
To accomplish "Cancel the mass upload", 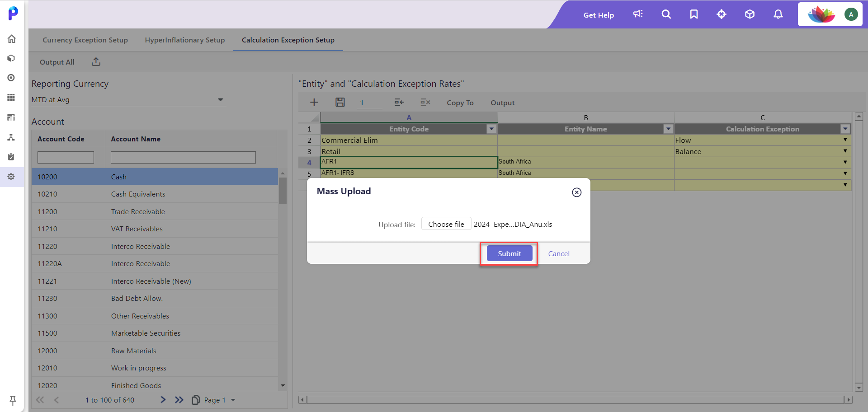I will (x=559, y=253).
